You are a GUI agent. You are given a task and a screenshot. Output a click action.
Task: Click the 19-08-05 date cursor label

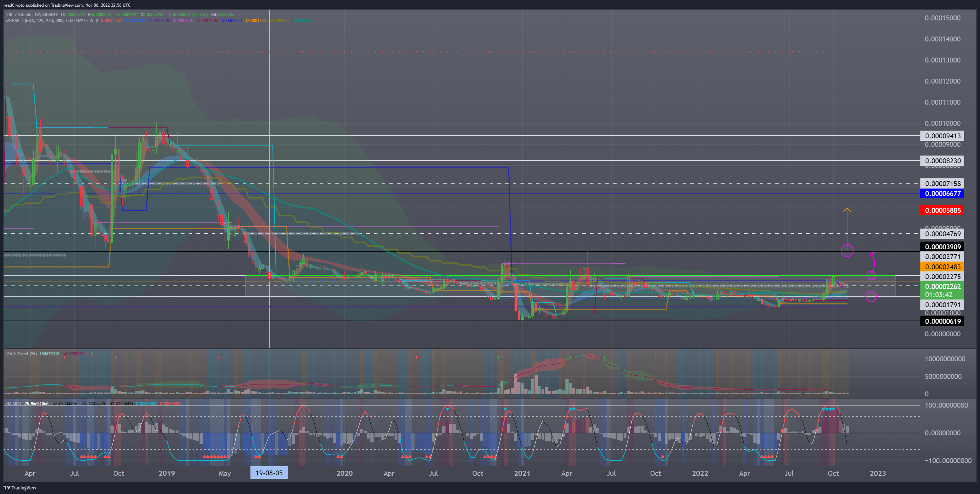pos(269,473)
